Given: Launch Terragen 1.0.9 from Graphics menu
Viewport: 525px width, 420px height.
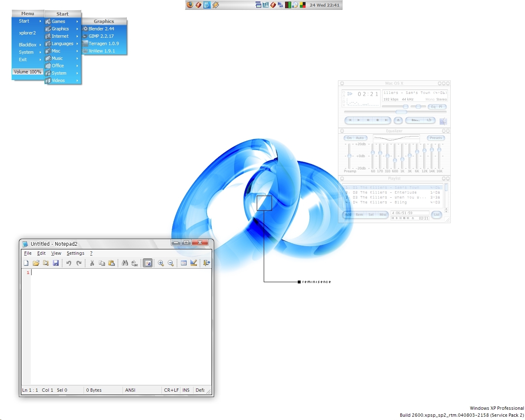Looking at the screenshot, I should coord(104,43).
